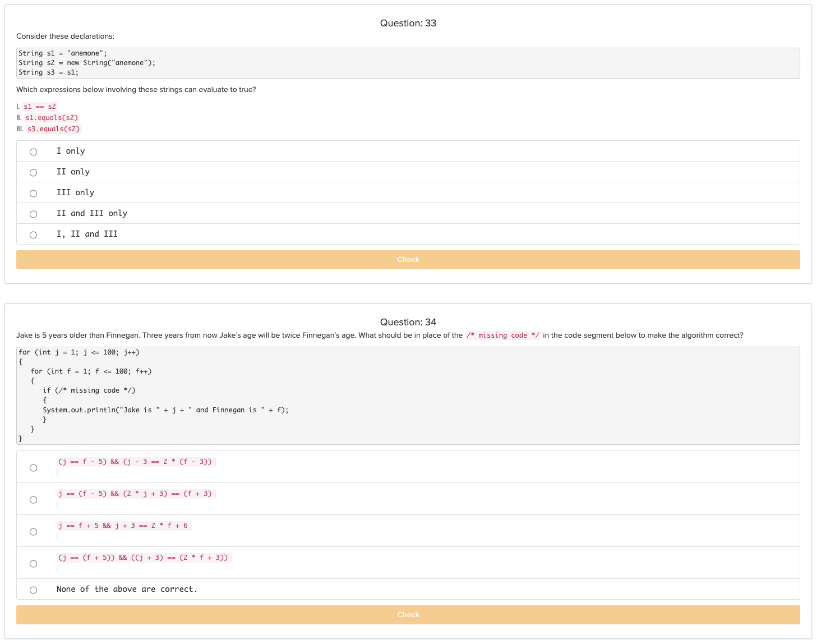The height and width of the screenshot is (644, 821).
Task: Click expression I "s1 == s2"
Action: [x=40, y=107]
